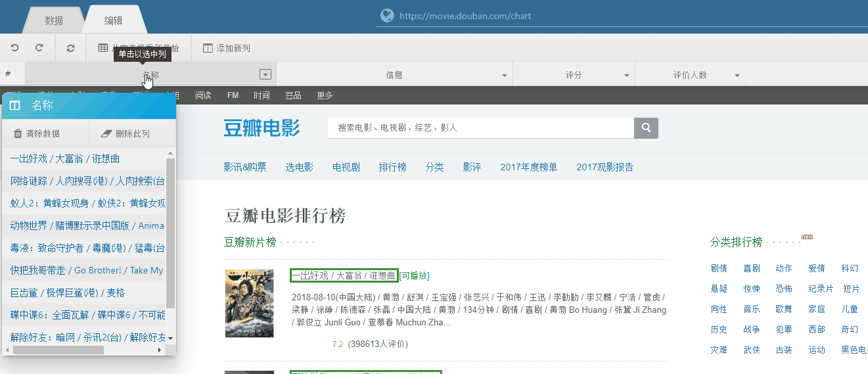Select list row starting 毒液

tap(83, 248)
